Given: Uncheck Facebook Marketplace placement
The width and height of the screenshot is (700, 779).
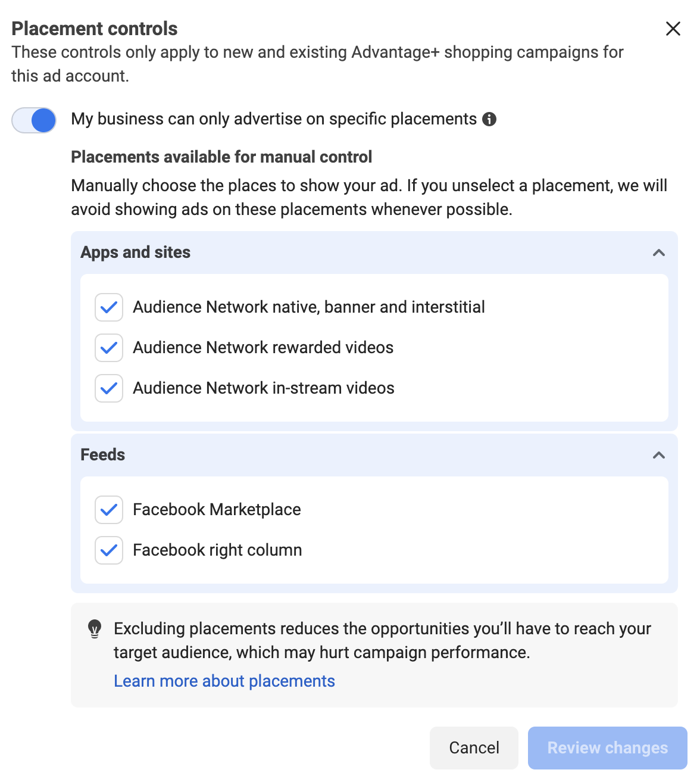Looking at the screenshot, I should (109, 510).
